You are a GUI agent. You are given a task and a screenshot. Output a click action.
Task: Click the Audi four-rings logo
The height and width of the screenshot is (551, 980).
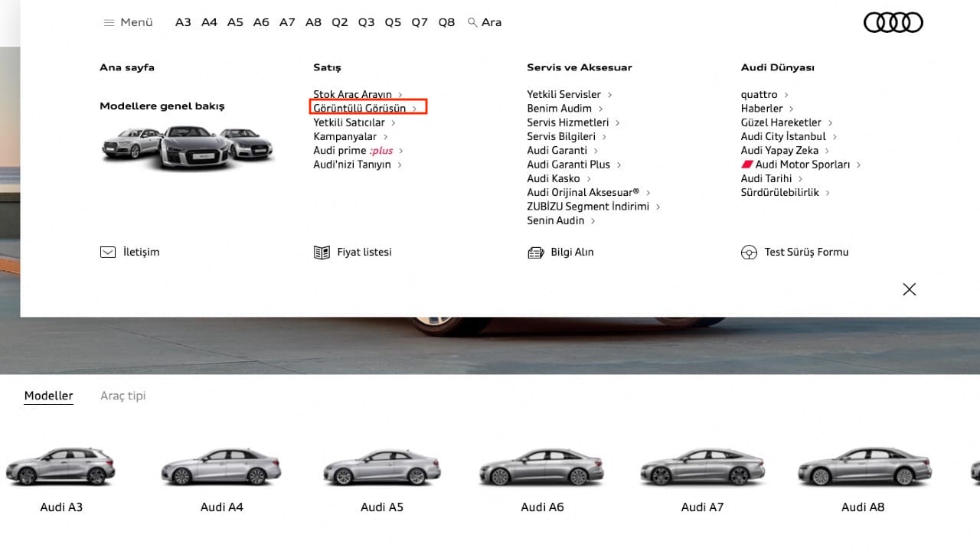click(893, 23)
